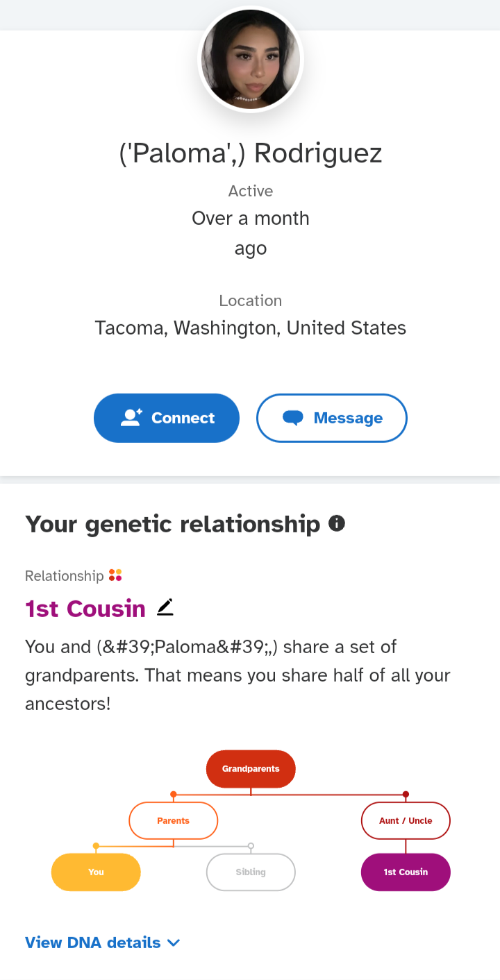Select the Grandparents node in the tree

coord(251,769)
